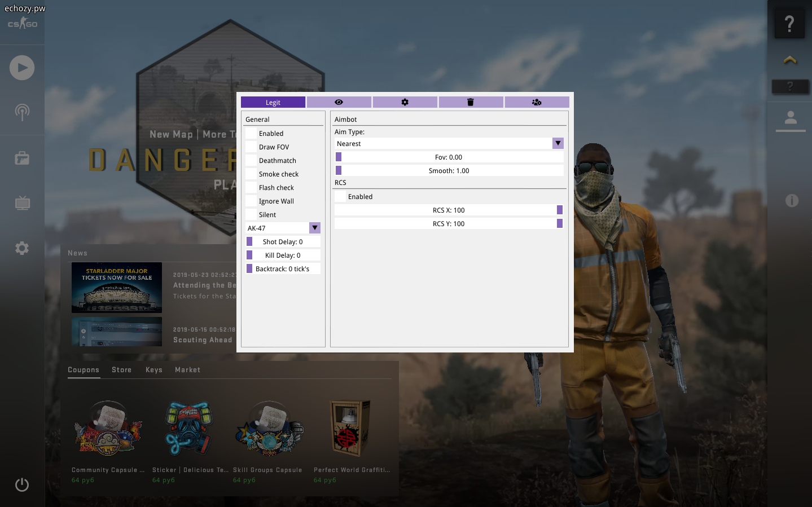
Task: Adjust the Shot Delay slider
Action: pyautogui.click(x=283, y=241)
